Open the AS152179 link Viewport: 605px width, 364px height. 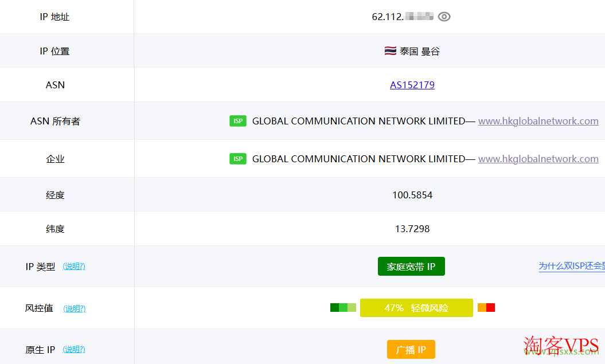pos(412,85)
